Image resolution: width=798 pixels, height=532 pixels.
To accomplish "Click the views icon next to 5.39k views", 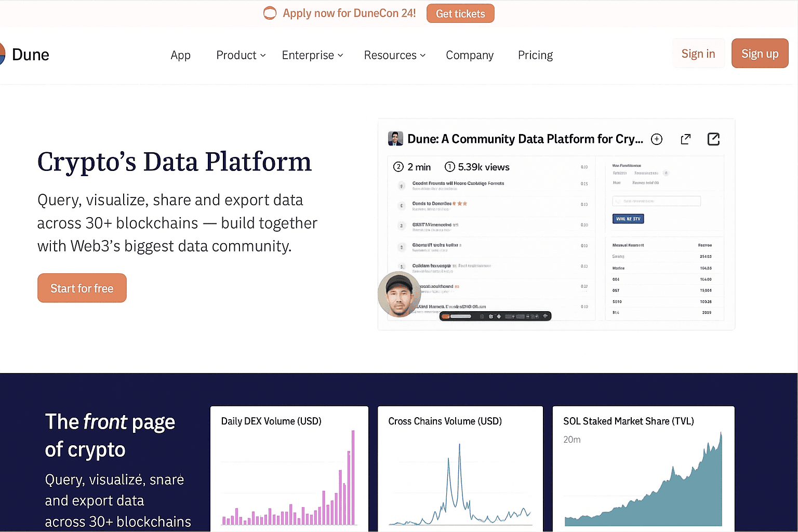I will coord(450,167).
